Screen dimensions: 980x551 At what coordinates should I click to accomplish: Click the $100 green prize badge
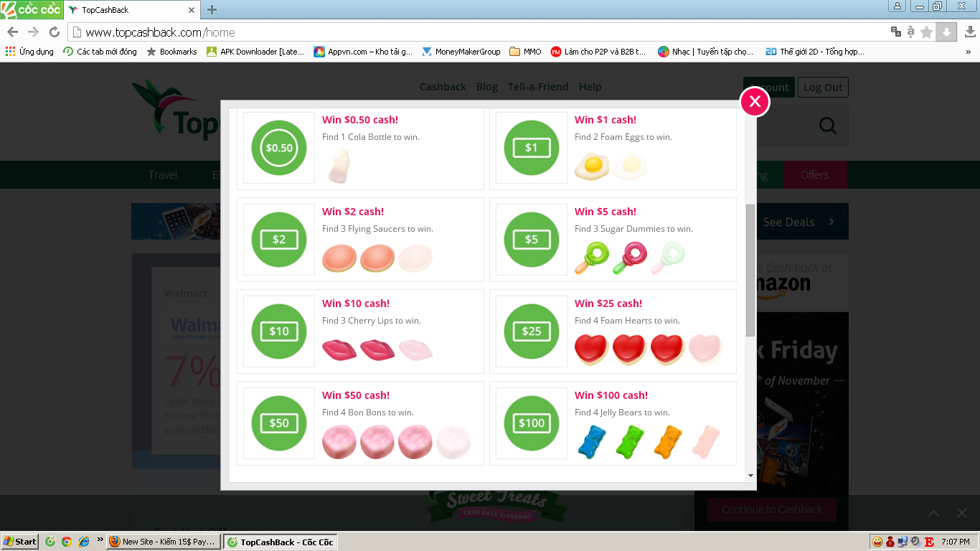[532, 423]
